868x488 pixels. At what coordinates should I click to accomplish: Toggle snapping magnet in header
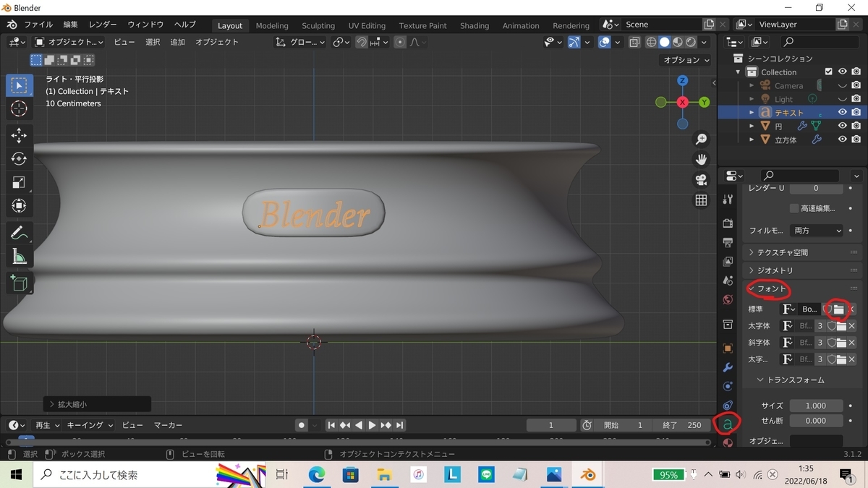[x=361, y=42]
